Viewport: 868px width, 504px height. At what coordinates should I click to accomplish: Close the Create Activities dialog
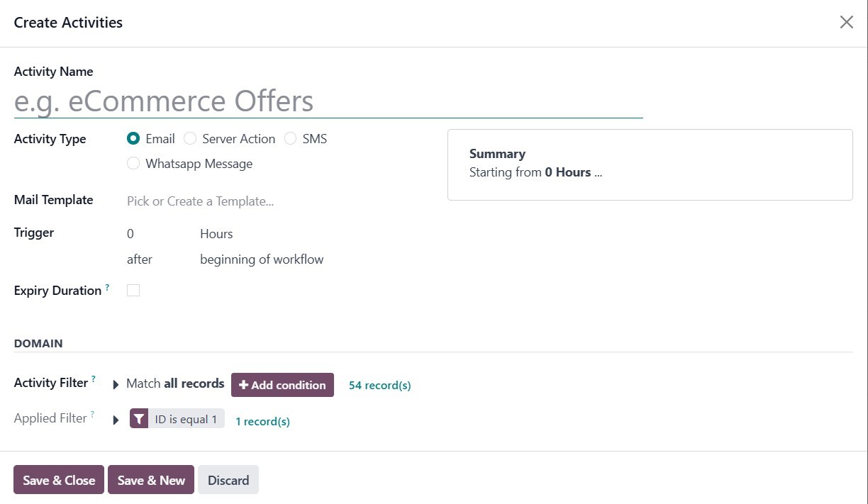846,23
